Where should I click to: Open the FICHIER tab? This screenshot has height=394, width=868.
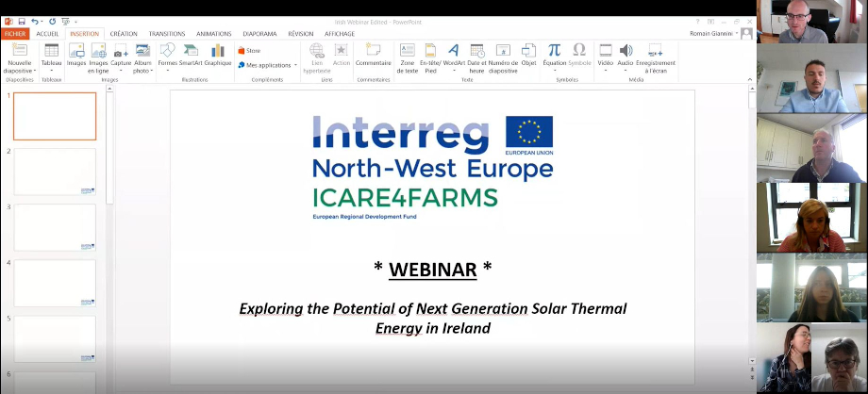point(15,34)
